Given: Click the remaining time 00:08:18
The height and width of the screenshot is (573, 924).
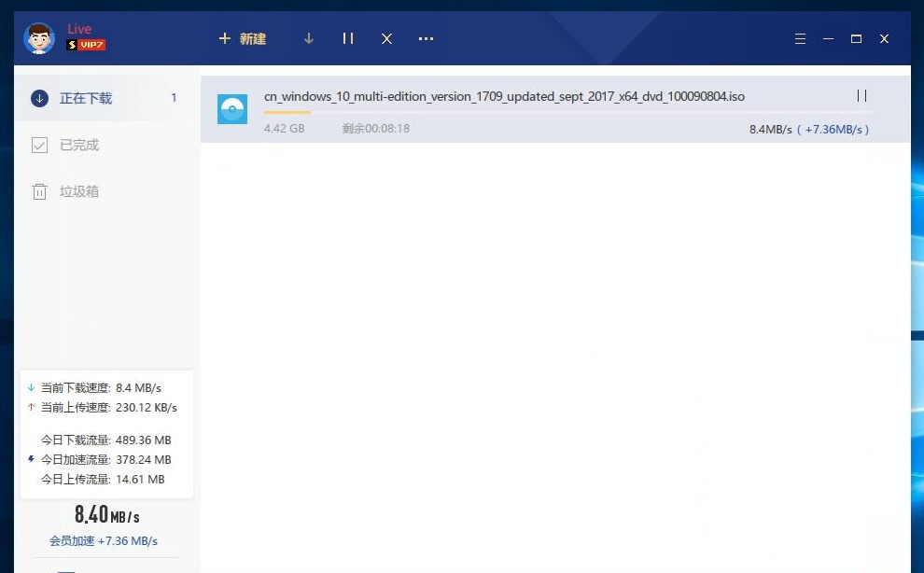Looking at the screenshot, I should (376, 129).
